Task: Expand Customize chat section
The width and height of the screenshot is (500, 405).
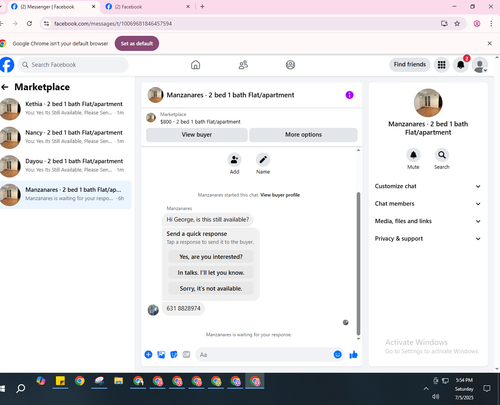Action: click(x=428, y=186)
